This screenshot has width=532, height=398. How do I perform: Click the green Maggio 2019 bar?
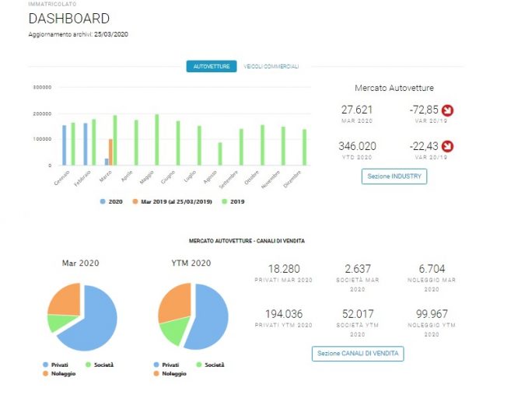[x=157, y=140]
